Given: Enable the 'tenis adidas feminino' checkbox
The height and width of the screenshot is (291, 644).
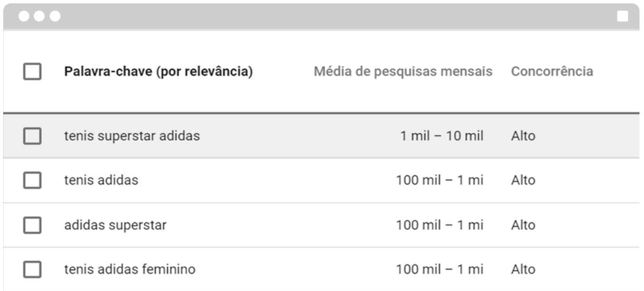Looking at the screenshot, I should click(x=32, y=270).
